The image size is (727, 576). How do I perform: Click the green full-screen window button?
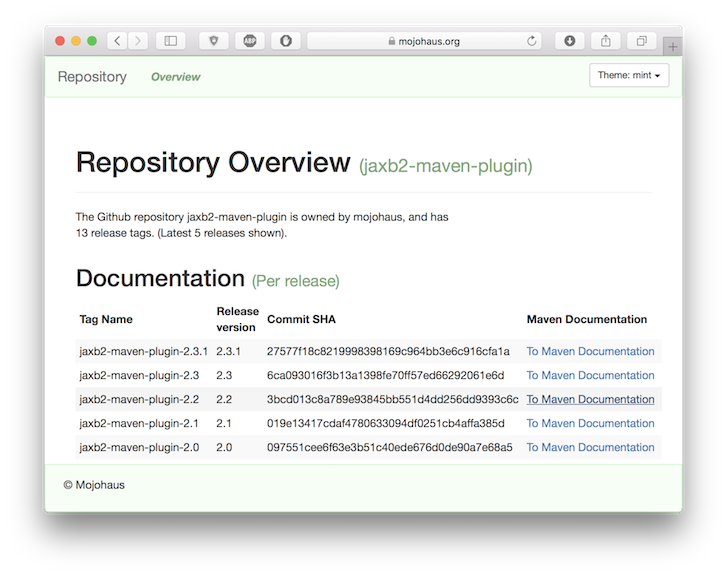click(x=92, y=41)
